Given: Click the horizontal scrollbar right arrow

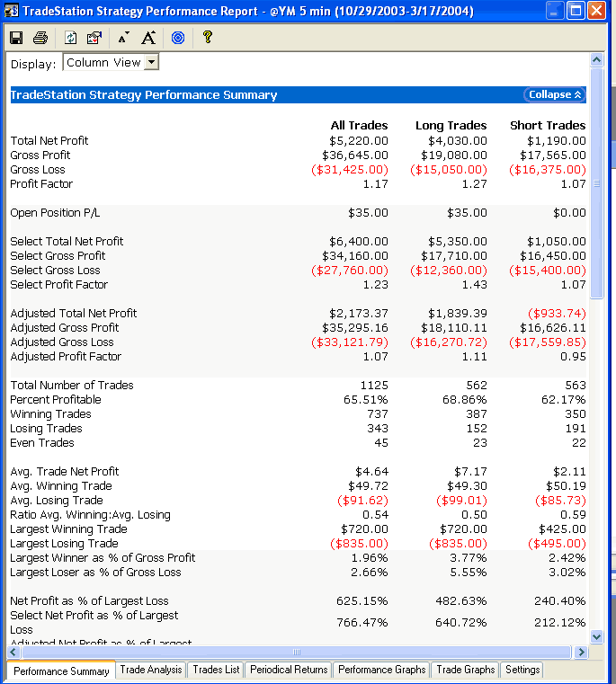Looking at the screenshot, I should pos(581,653).
